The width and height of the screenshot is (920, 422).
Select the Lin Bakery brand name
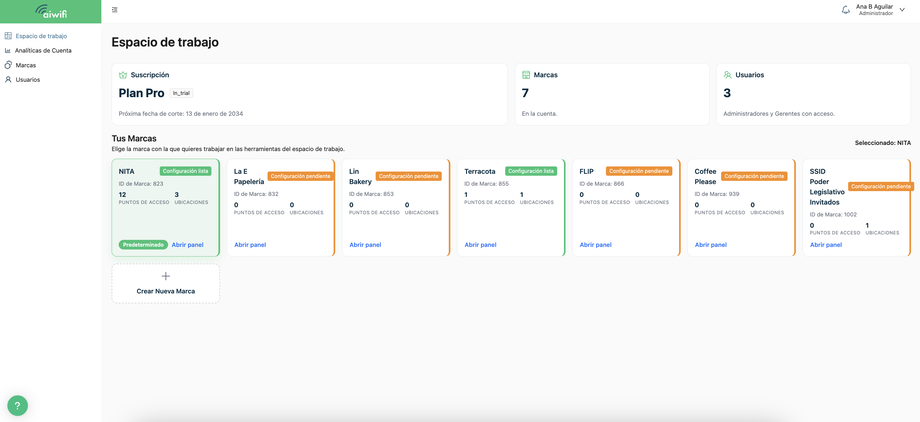click(x=360, y=177)
